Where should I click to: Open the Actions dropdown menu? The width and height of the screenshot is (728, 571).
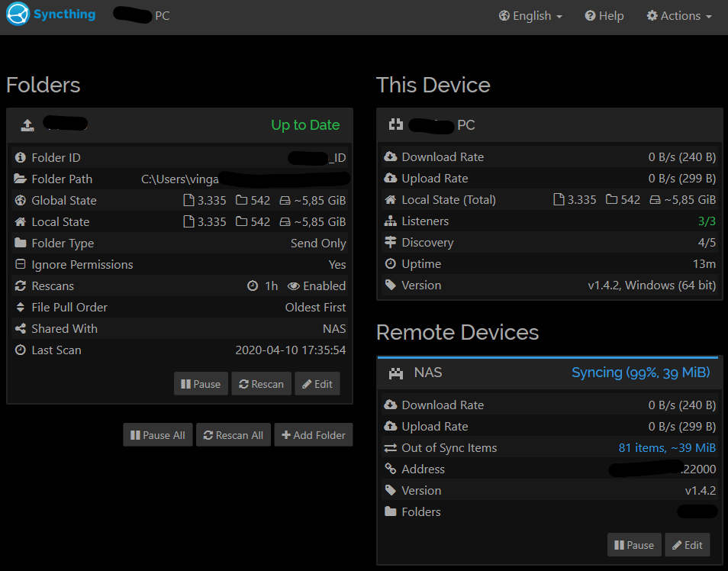679,16
